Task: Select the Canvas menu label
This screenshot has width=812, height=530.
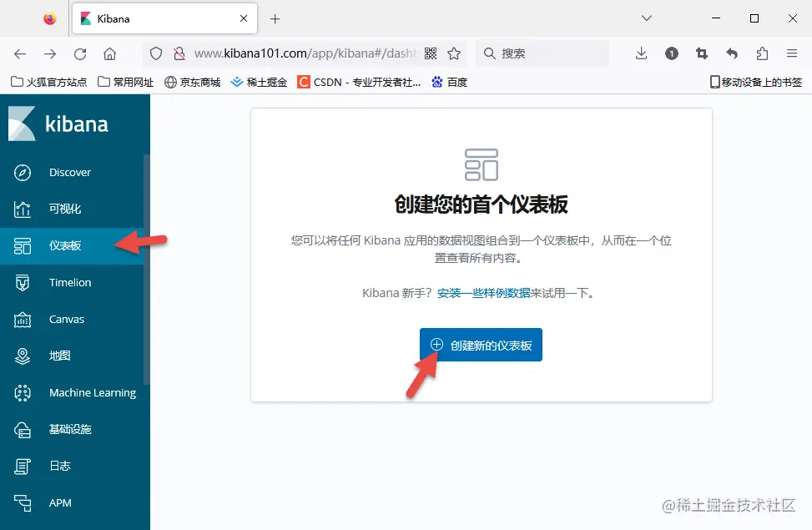Action: click(67, 320)
